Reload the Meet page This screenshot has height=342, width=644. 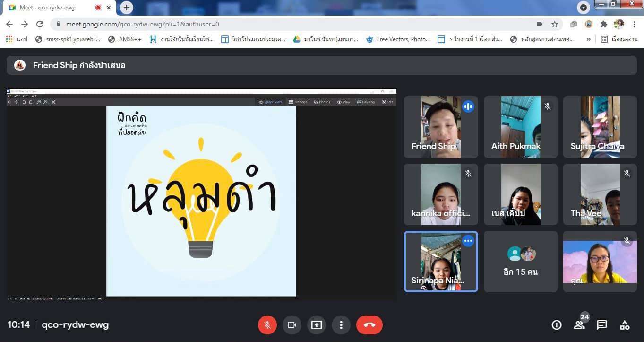(40, 24)
